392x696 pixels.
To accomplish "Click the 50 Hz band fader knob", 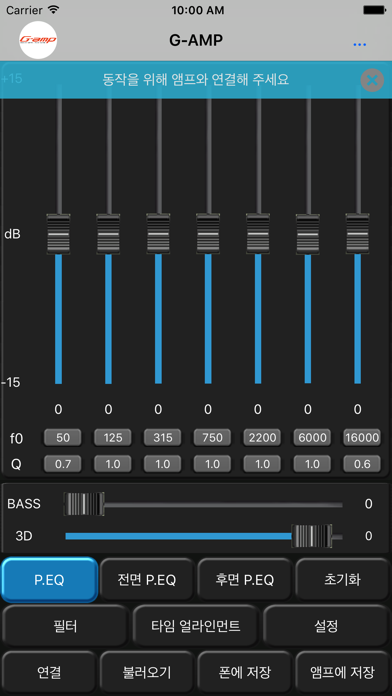I will [x=59, y=233].
